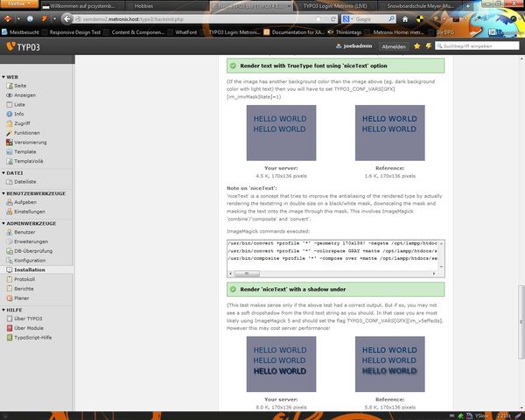The height and width of the screenshot is (420, 525).
Task: Switch to the Willkommen auf pcsystemb... tab
Action: (x=82, y=6)
